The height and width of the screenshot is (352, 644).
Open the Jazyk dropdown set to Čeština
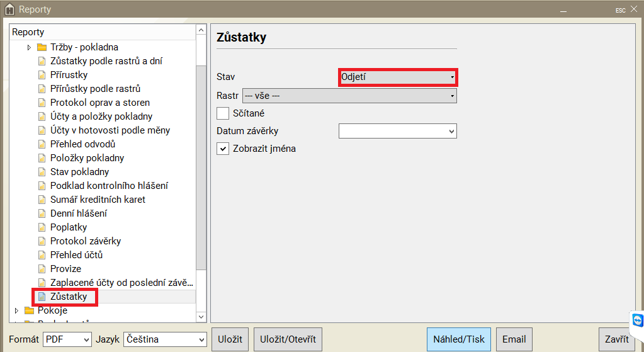165,339
